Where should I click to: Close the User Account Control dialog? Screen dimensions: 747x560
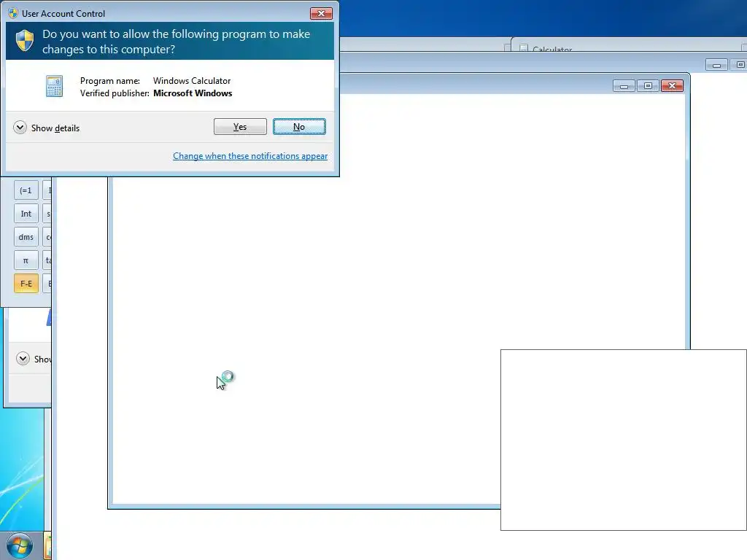click(x=321, y=13)
